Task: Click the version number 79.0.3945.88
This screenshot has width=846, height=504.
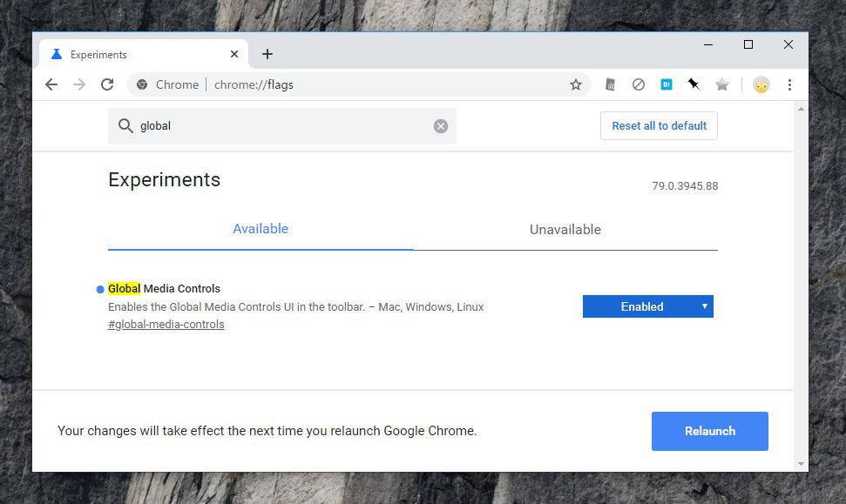Action: 685,186
